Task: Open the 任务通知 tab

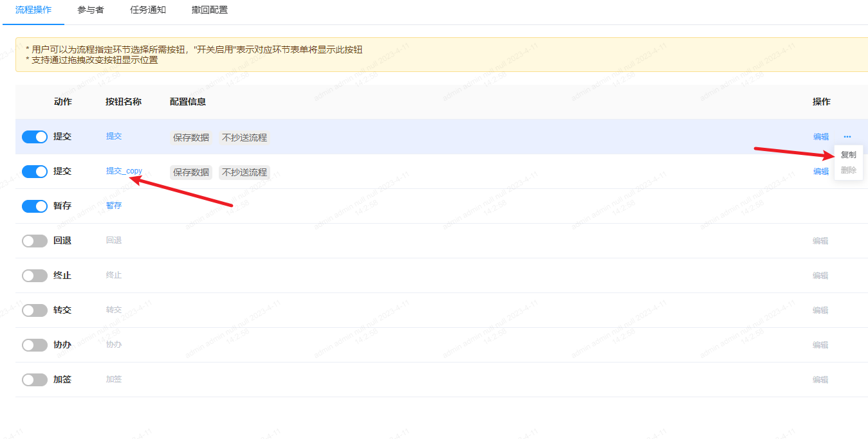Action: (148, 10)
